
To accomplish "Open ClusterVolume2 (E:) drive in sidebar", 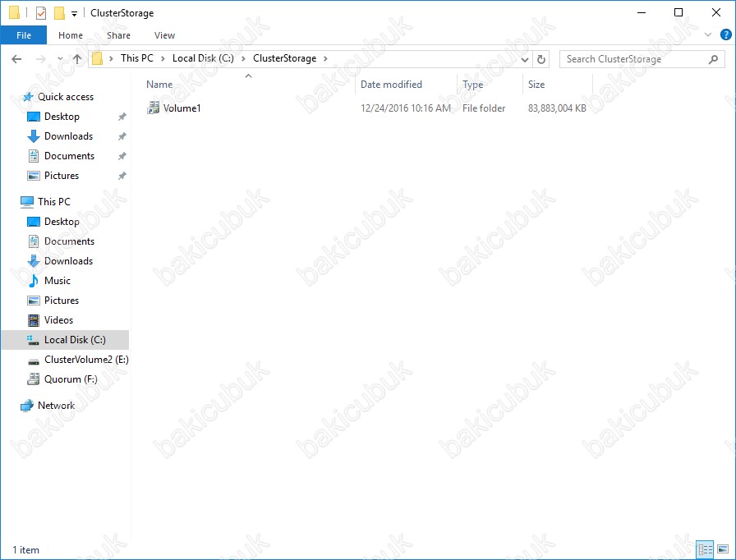I will point(86,360).
